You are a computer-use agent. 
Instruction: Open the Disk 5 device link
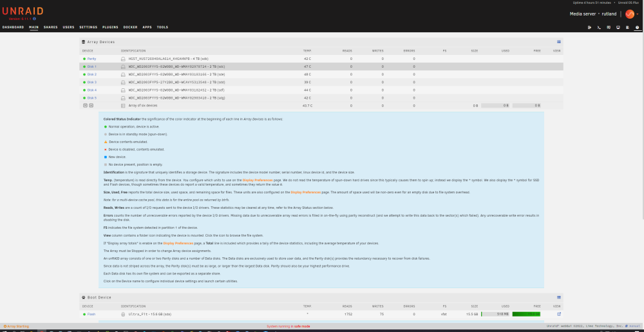click(x=92, y=98)
